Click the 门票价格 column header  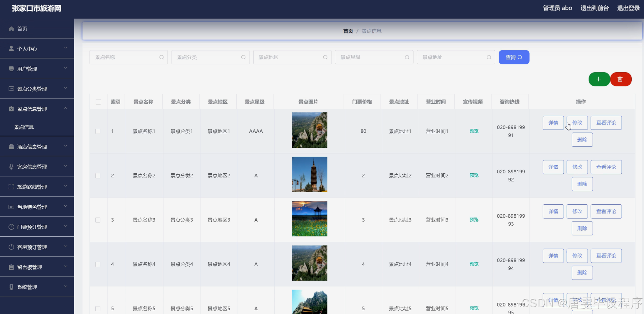(x=362, y=102)
